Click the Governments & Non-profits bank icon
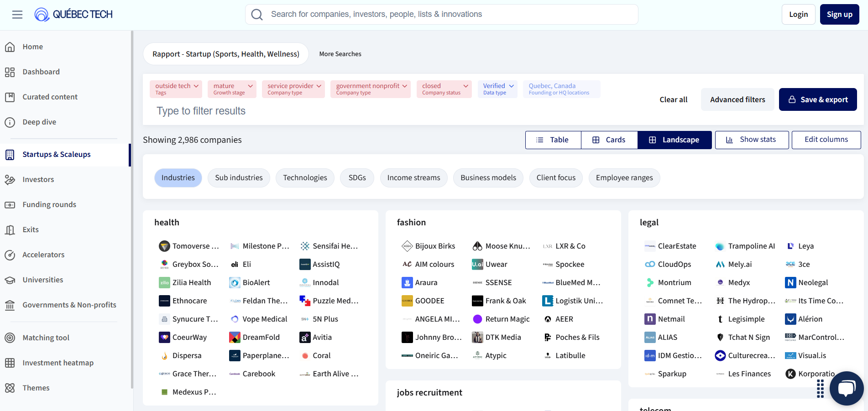This screenshot has width=868, height=411. [10, 305]
